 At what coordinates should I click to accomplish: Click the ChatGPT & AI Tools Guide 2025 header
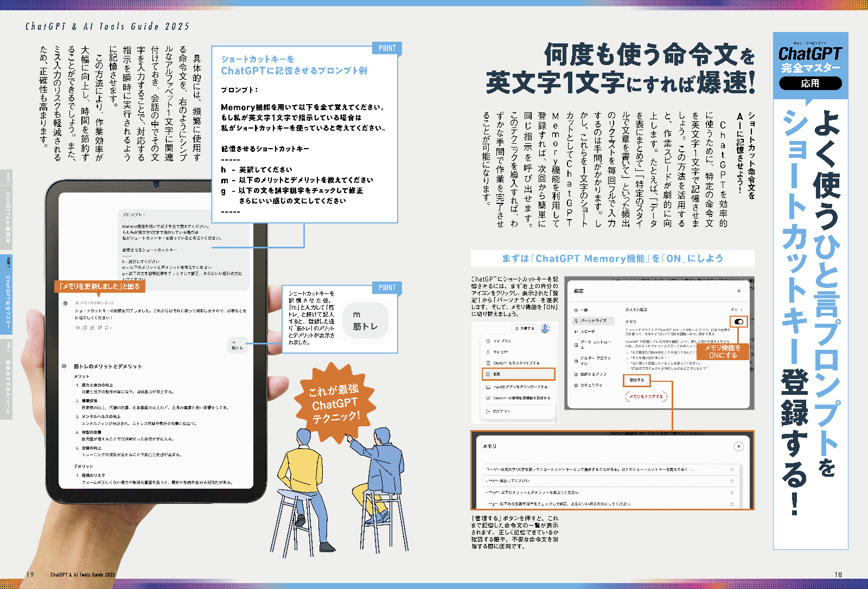pyautogui.click(x=107, y=26)
